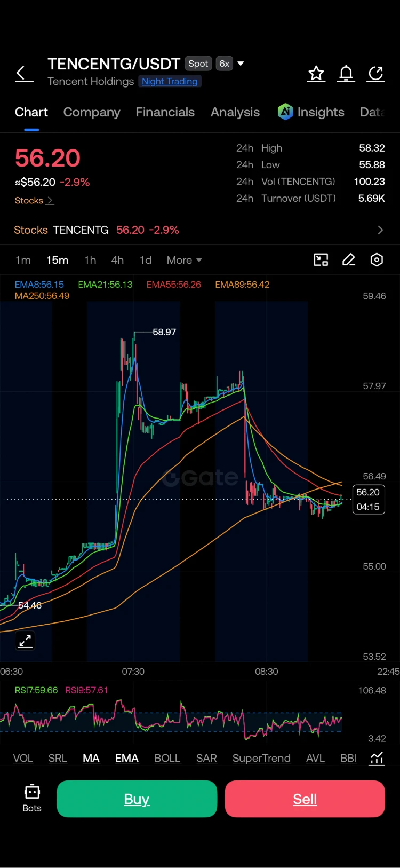This screenshot has width=400, height=868.
Task: Toggle SAR indicator
Action: (206, 758)
